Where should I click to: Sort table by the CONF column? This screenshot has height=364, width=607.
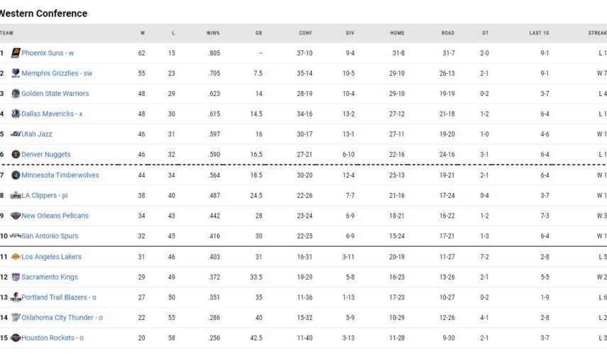[x=305, y=33]
